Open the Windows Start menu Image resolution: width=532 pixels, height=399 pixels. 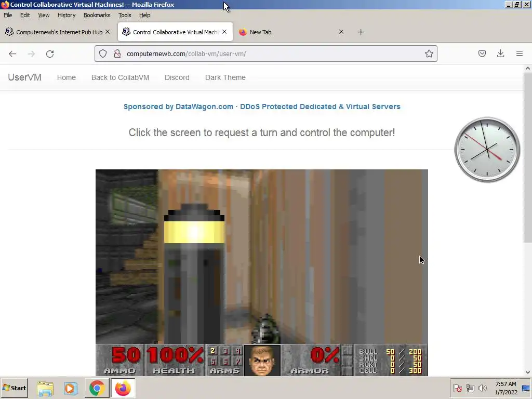(14, 388)
